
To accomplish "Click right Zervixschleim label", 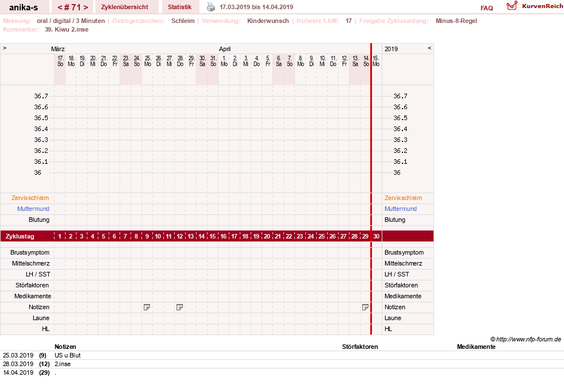I will tap(403, 198).
